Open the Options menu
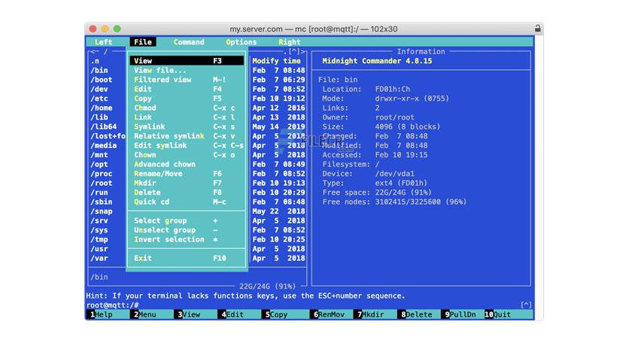The width and height of the screenshot is (629, 364). [241, 42]
